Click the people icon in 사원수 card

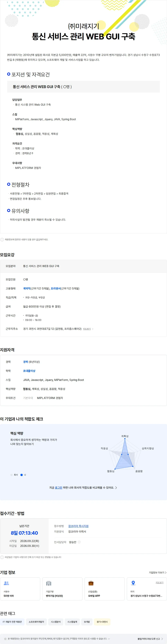tap(6, 583)
